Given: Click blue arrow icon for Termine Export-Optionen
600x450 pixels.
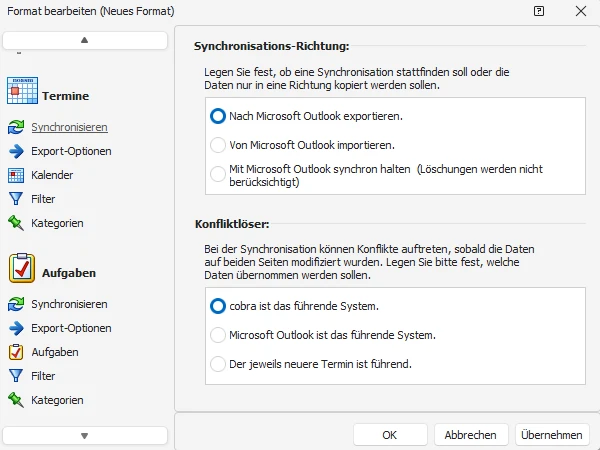Looking at the screenshot, I should [x=16, y=151].
